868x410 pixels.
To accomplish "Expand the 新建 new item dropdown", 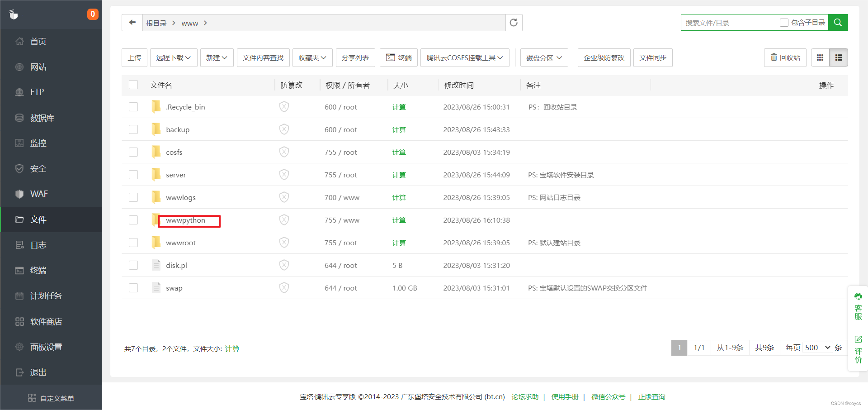I will click(x=217, y=57).
